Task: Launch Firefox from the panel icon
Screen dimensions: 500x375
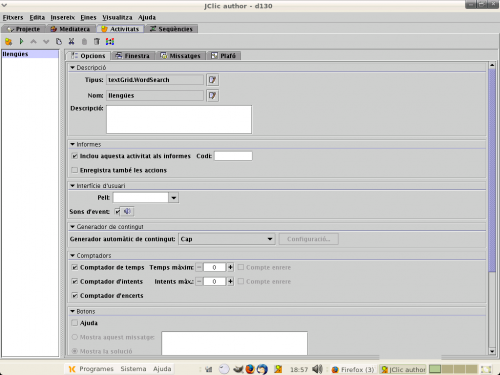Action: [x=250, y=369]
